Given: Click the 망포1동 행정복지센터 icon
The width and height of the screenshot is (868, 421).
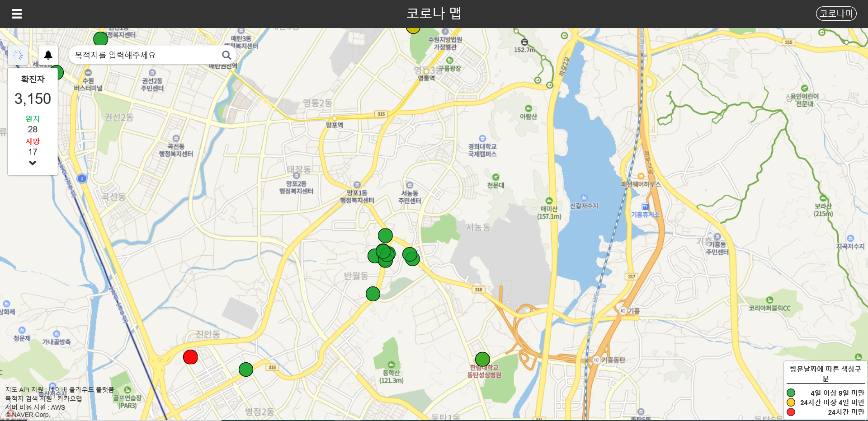Looking at the screenshot, I should [357, 185].
